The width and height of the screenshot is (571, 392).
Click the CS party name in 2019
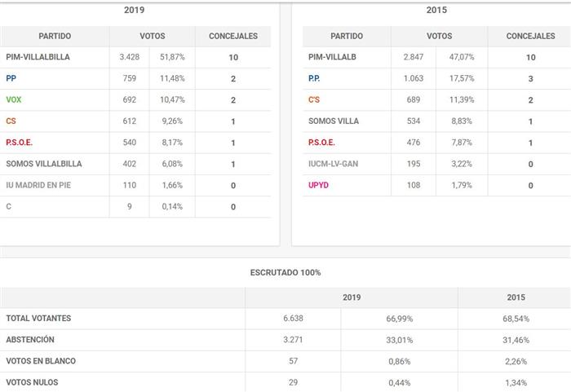point(11,121)
